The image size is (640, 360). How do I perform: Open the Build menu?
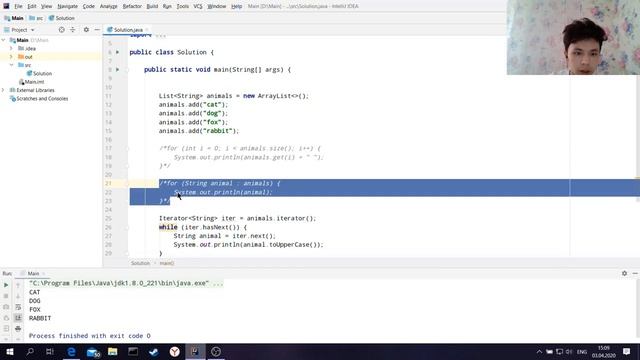coord(152,6)
